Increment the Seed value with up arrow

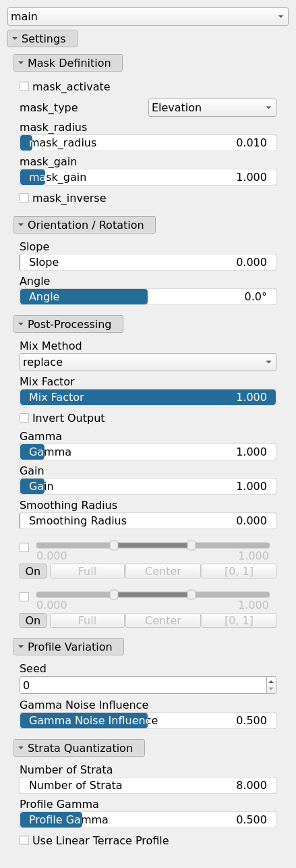pyautogui.click(x=271, y=681)
